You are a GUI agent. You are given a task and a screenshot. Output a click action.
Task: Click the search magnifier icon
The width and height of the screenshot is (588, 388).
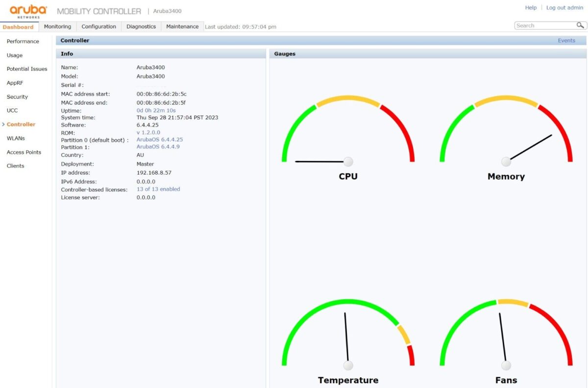580,26
